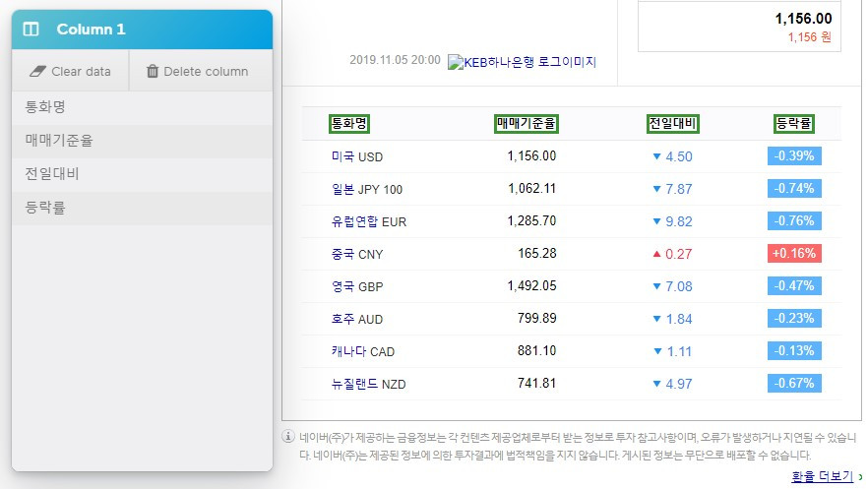This screenshot has width=868, height=489.
Task: Click the NZD rate value 741.81
Action: [x=537, y=384]
